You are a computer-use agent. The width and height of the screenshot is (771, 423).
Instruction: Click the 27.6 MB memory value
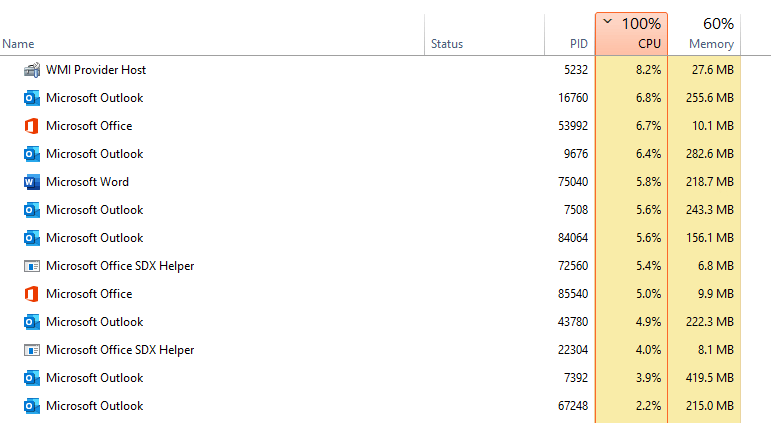[x=712, y=70]
